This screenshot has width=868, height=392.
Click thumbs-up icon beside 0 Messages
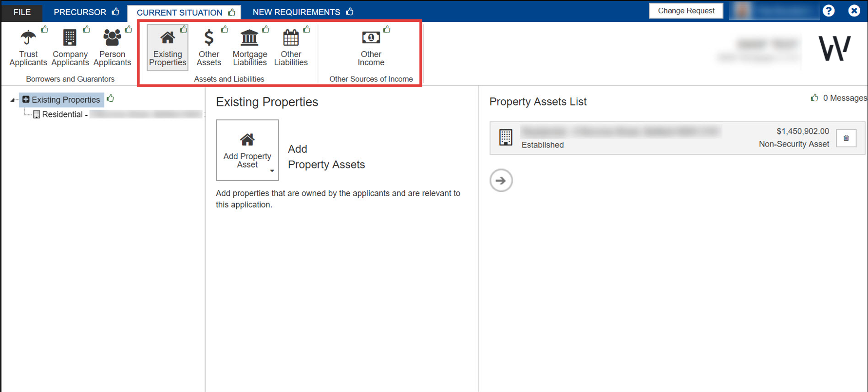click(814, 98)
